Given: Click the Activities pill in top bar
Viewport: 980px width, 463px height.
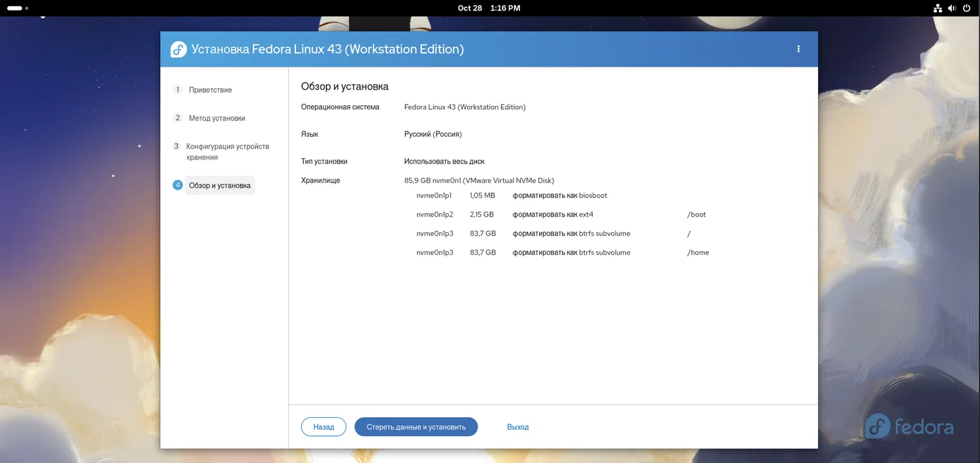Looking at the screenshot, I should [x=17, y=9].
